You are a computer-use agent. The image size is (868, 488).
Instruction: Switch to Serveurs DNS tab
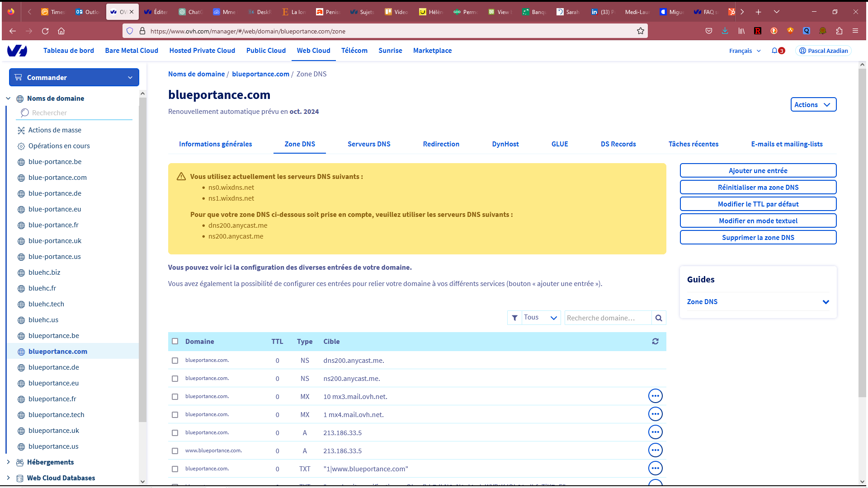[x=369, y=144]
